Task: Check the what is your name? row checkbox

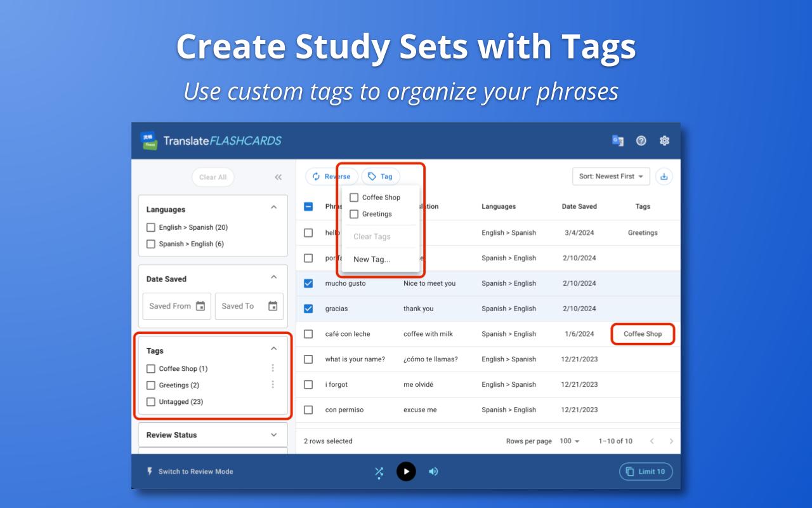Action: tap(308, 359)
